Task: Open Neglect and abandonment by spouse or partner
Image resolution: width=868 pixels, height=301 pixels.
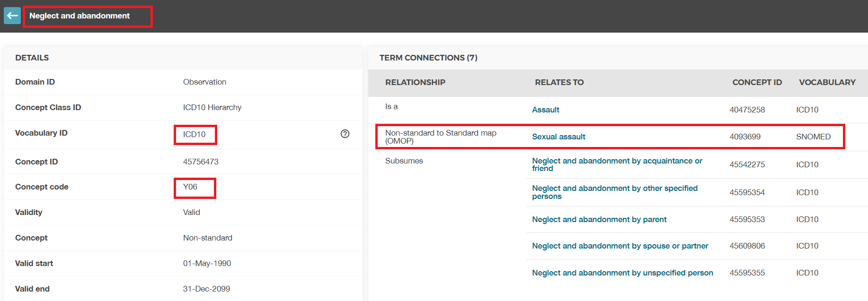Action: click(x=620, y=246)
